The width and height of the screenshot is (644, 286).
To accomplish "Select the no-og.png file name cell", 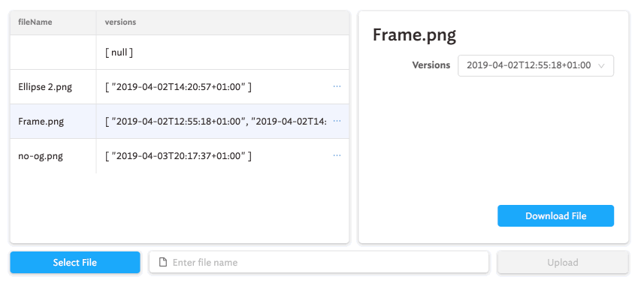I will click(53, 156).
